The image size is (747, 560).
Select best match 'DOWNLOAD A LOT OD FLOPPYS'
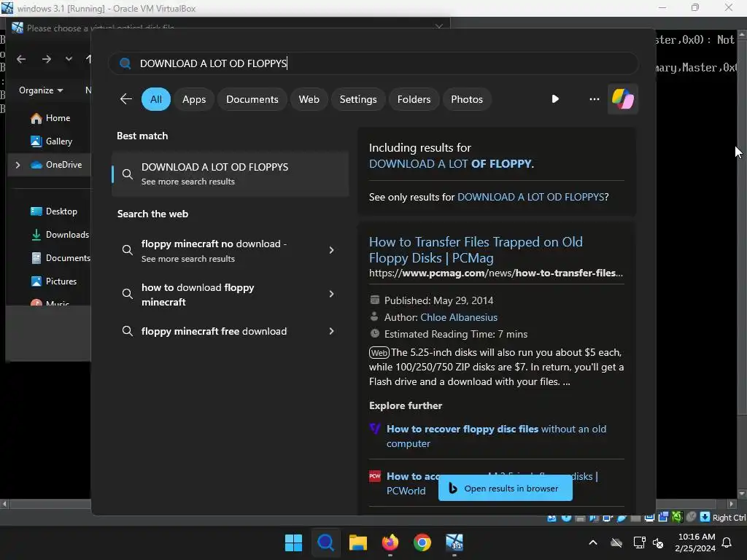coord(230,174)
